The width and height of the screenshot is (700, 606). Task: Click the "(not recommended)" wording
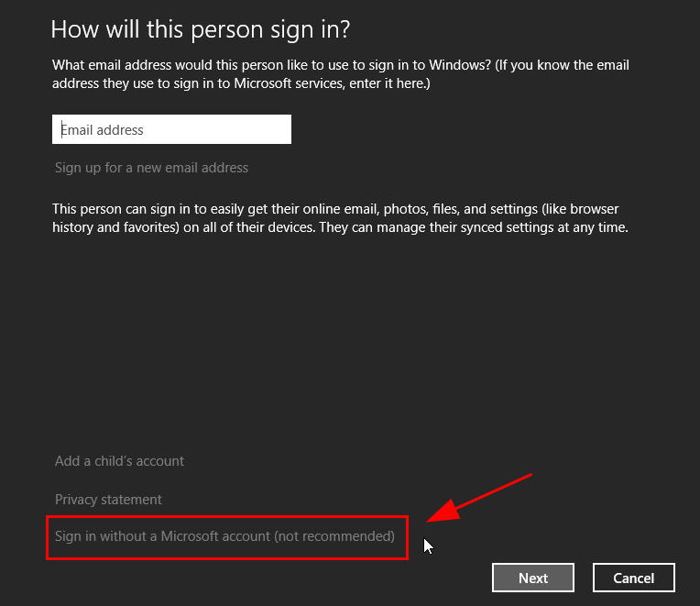pyautogui.click(x=334, y=536)
